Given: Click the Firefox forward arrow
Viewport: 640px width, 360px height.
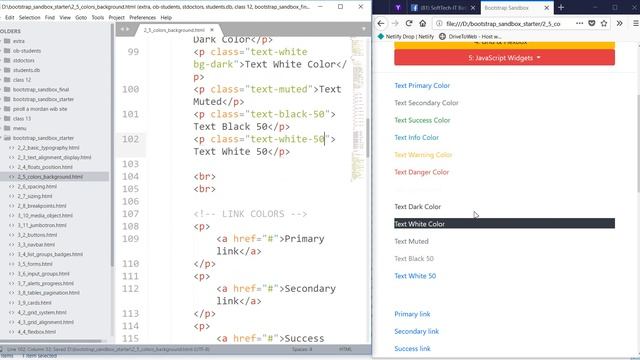Looking at the screenshot, I should pos(395,23).
